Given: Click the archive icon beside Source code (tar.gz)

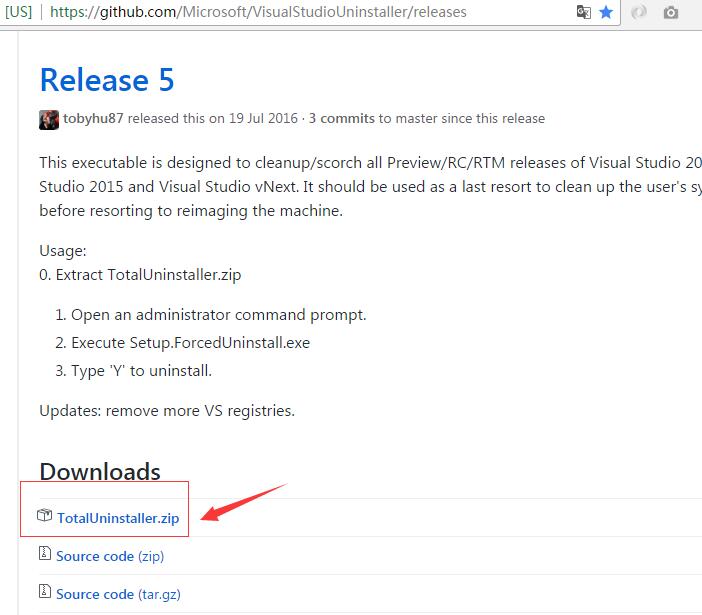Looking at the screenshot, I should pyautogui.click(x=44, y=591).
